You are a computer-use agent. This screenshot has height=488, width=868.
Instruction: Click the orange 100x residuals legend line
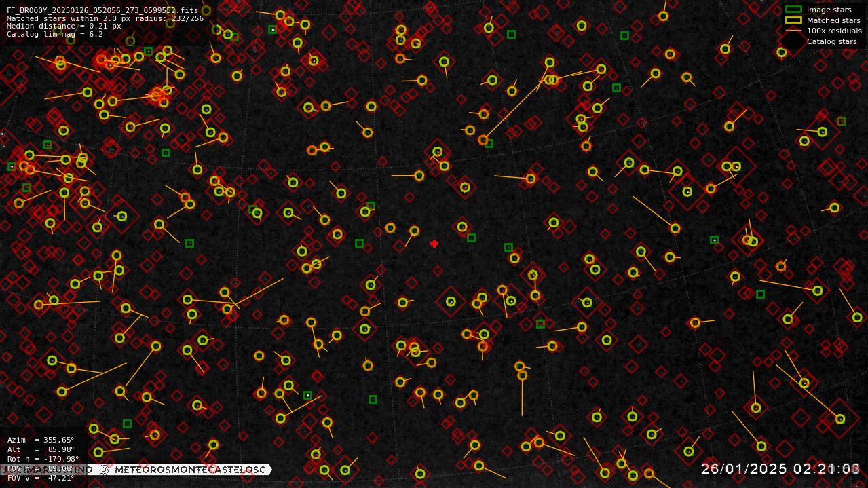click(793, 31)
